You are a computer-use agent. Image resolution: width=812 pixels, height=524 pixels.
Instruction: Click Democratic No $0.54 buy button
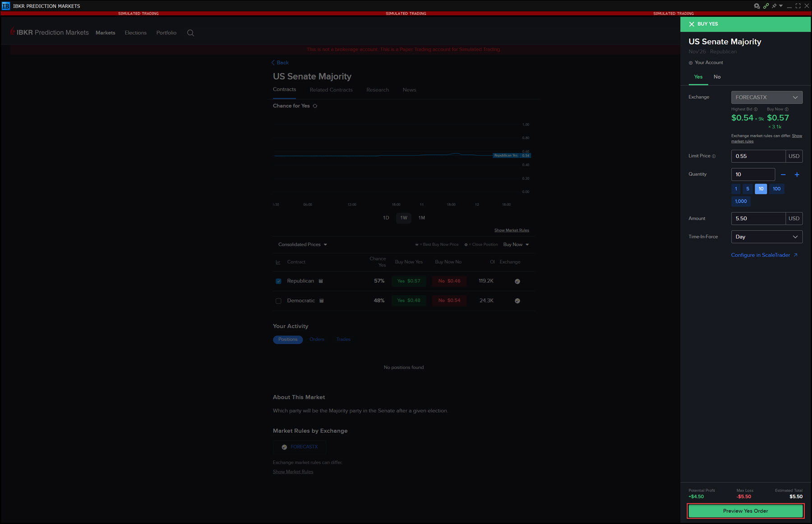coord(449,300)
